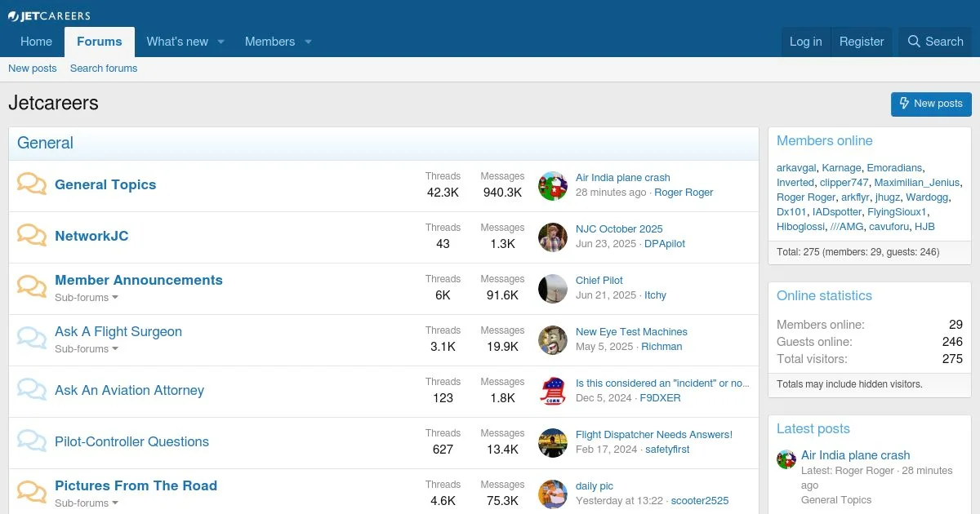Open the avatar in Latest posts sidebar
This screenshot has height=514, width=980.
coord(786,459)
